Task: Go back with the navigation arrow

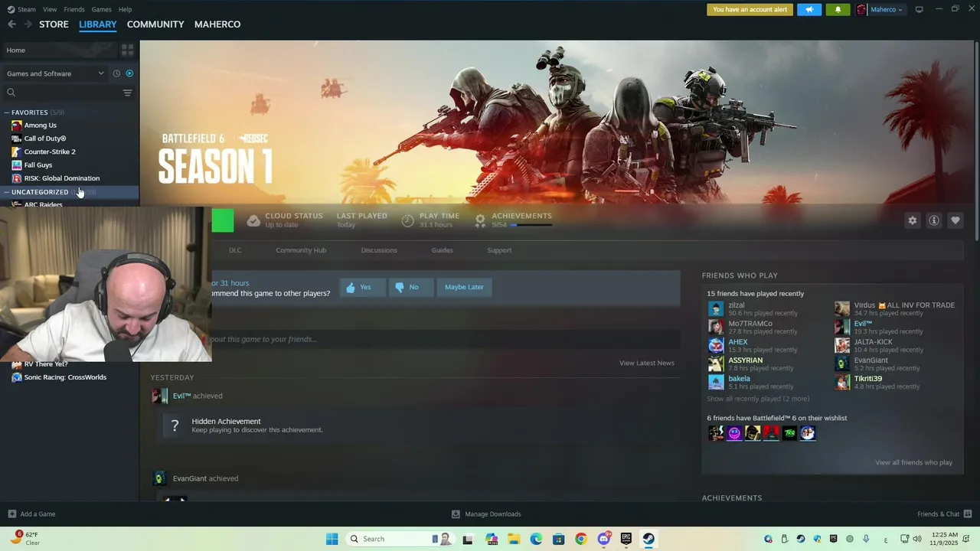Action: point(11,24)
